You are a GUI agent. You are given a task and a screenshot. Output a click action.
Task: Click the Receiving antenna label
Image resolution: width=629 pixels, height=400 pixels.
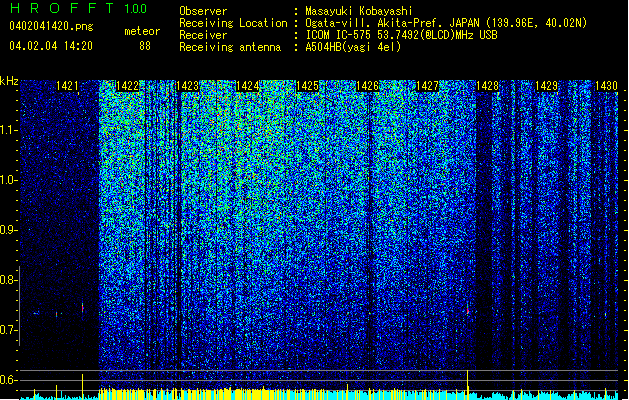pyautogui.click(x=230, y=47)
